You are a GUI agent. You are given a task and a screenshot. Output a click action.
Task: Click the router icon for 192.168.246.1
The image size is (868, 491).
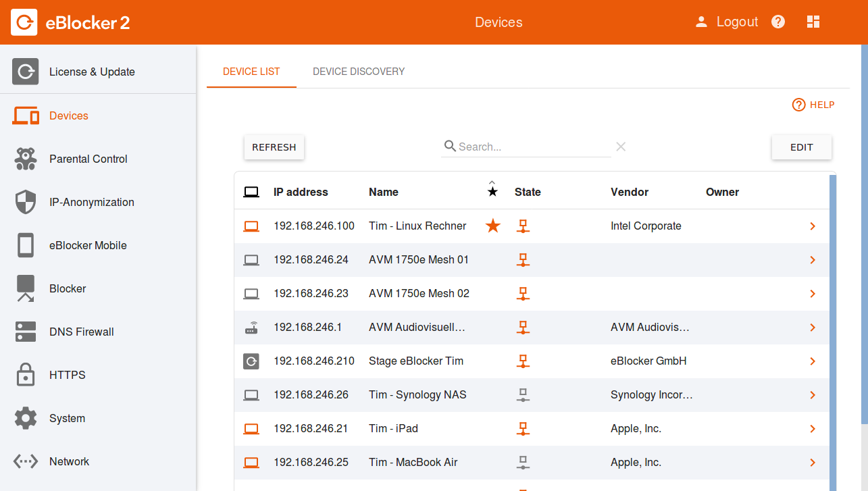point(251,328)
